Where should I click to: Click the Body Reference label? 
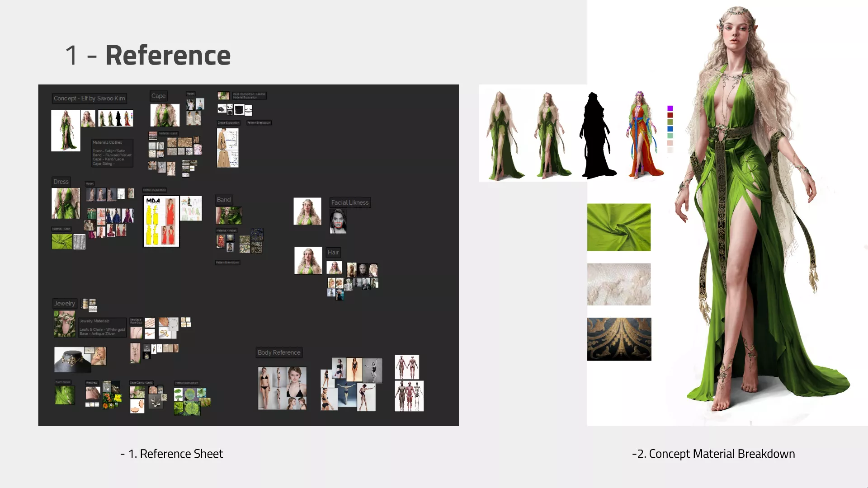pyautogui.click(x=278, y=352)
